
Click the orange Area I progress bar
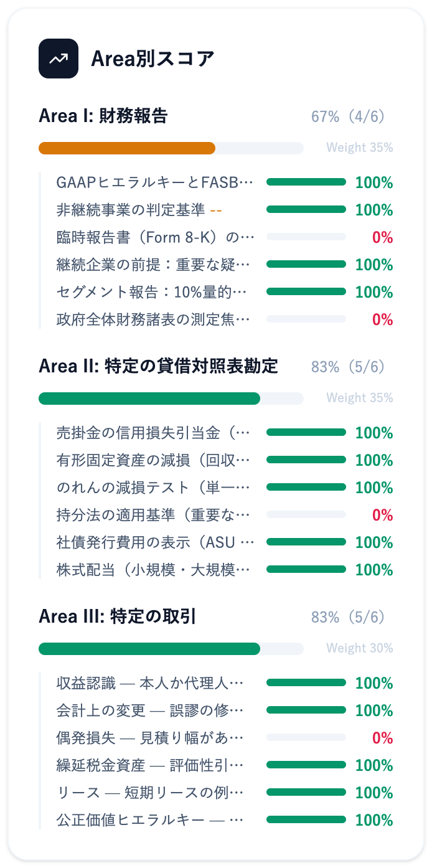pos(127,148)
